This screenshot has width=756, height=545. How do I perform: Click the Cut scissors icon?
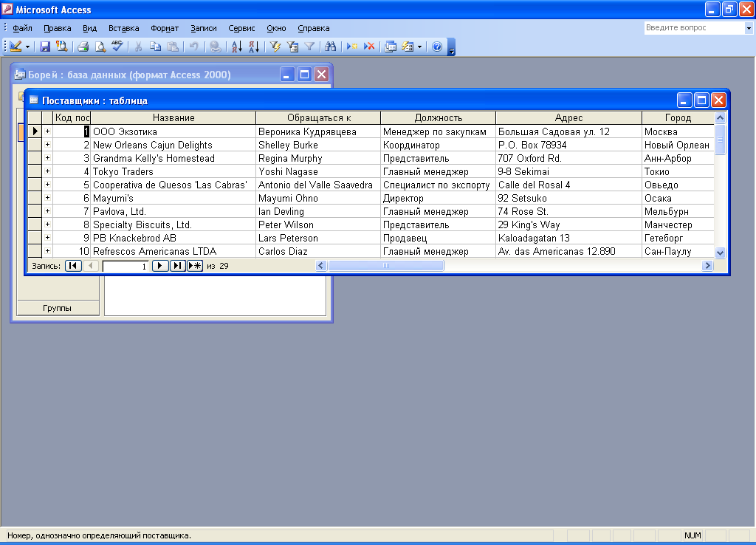pos(138,47)
